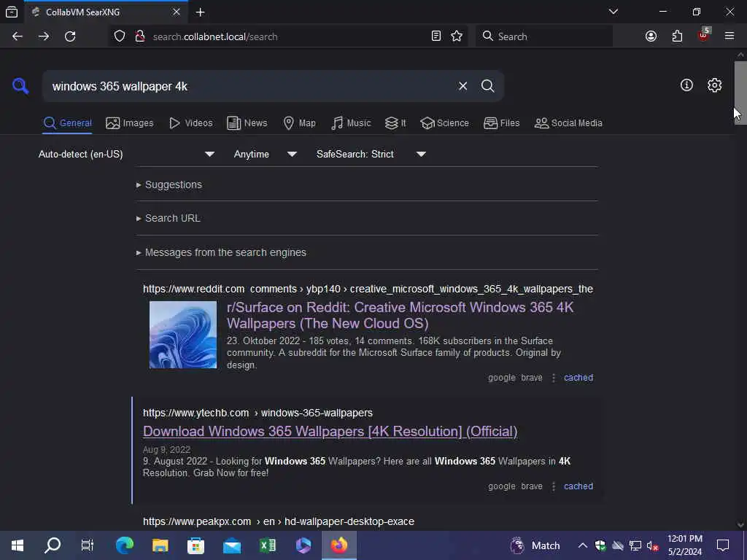Bookmark this page with star icon

(457, 36)
